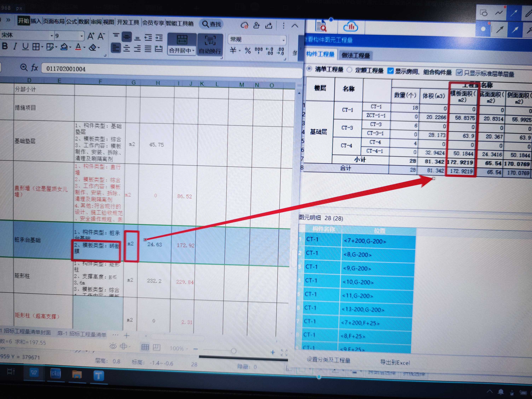532x399 pixels.
Task: Click the distributed alignment icon
Action: [158, 49]
